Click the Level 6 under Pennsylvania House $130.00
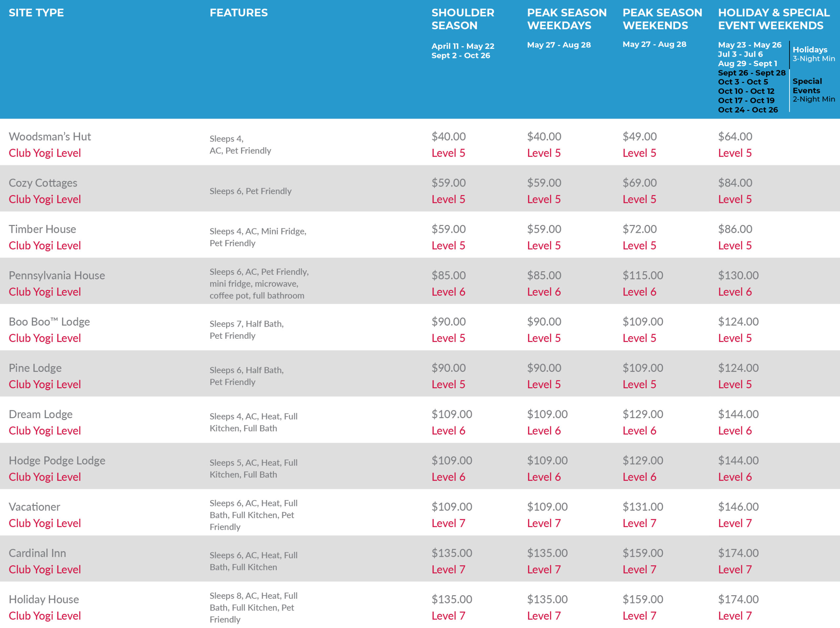The height and width of the screenshot is (628, 840). tap(734, 292)
